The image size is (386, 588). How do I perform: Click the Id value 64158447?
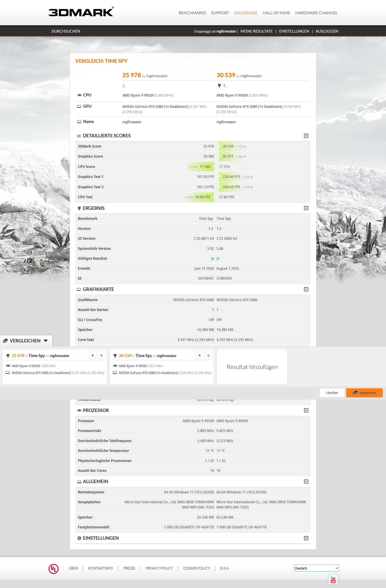[x=206, y=278]
